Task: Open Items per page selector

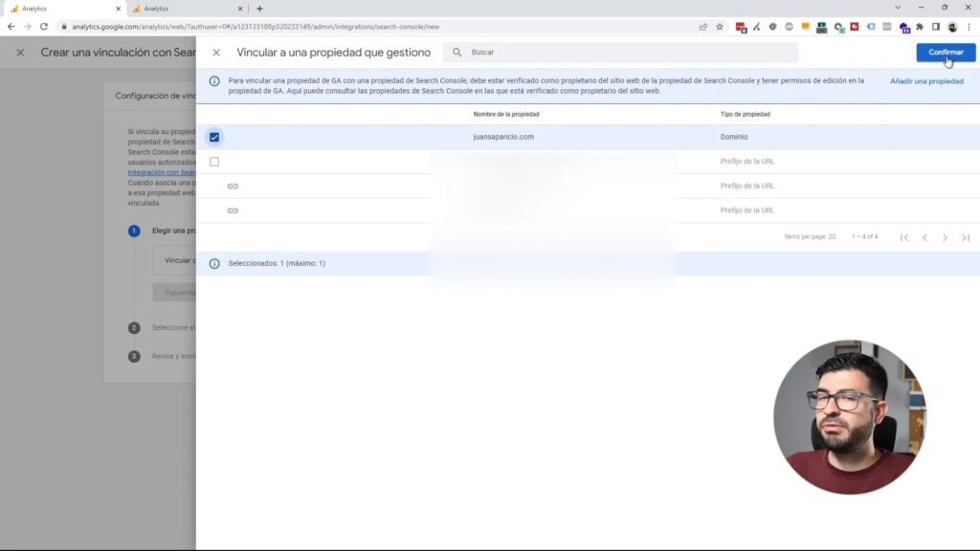Action: (810, 237)
